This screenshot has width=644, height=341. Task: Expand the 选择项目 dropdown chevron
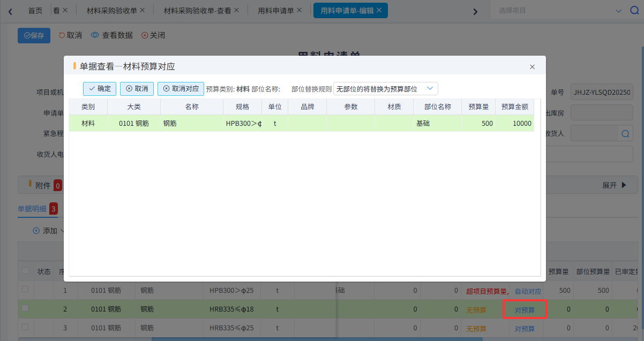coord(619,11)
